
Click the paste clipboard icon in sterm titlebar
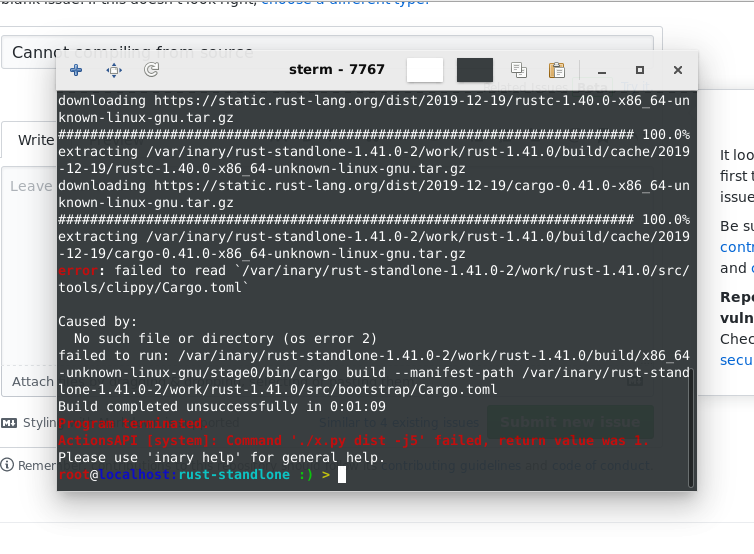[x=556, y=70]
